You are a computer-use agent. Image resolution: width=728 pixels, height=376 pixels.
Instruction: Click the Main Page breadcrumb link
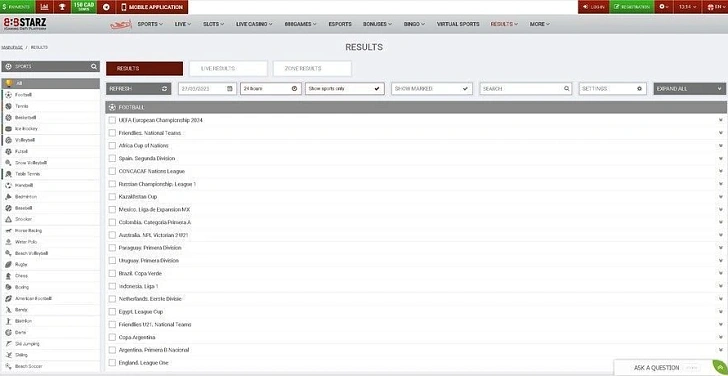[x=12, y=47]
